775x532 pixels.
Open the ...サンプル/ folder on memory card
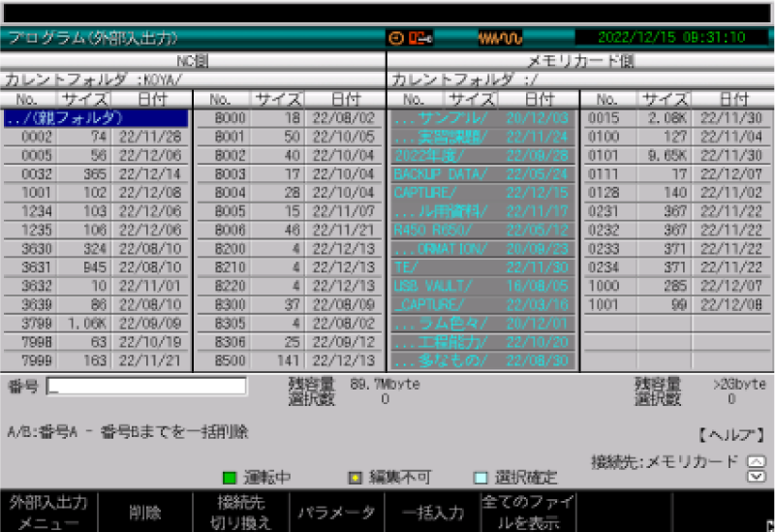(482, 118)
